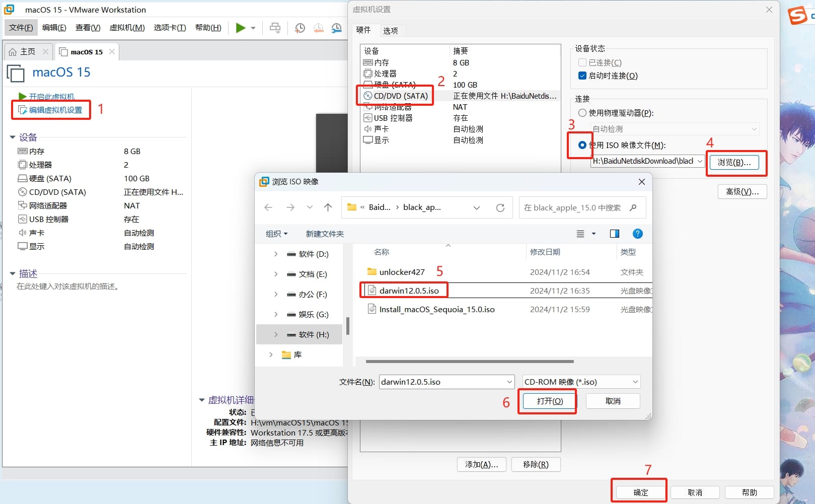
Task: Close the macOS 15 tab
Action: (x=112, y=51)
